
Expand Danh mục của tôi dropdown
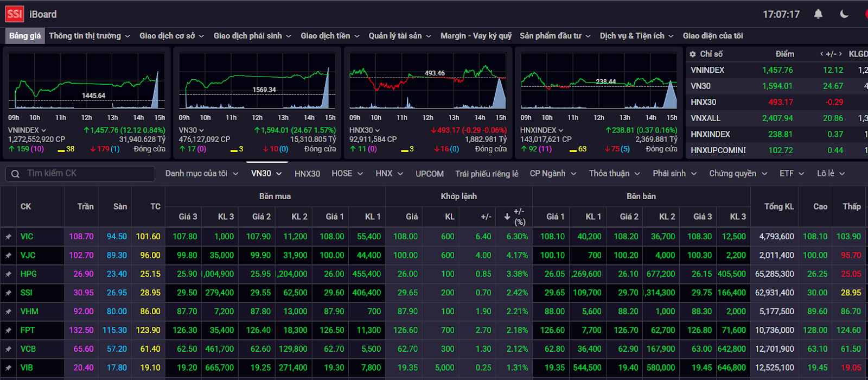tap(202, 173)
